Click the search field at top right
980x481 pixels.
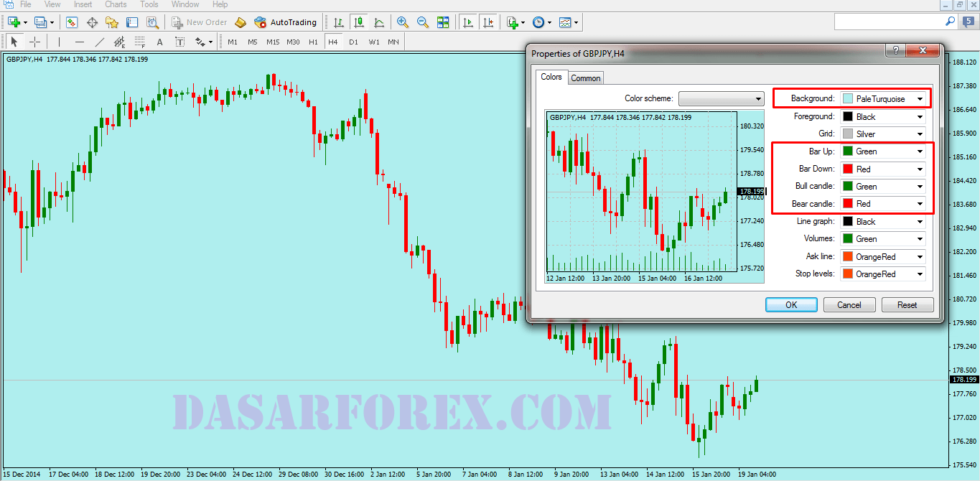click(x=895, y=22)
